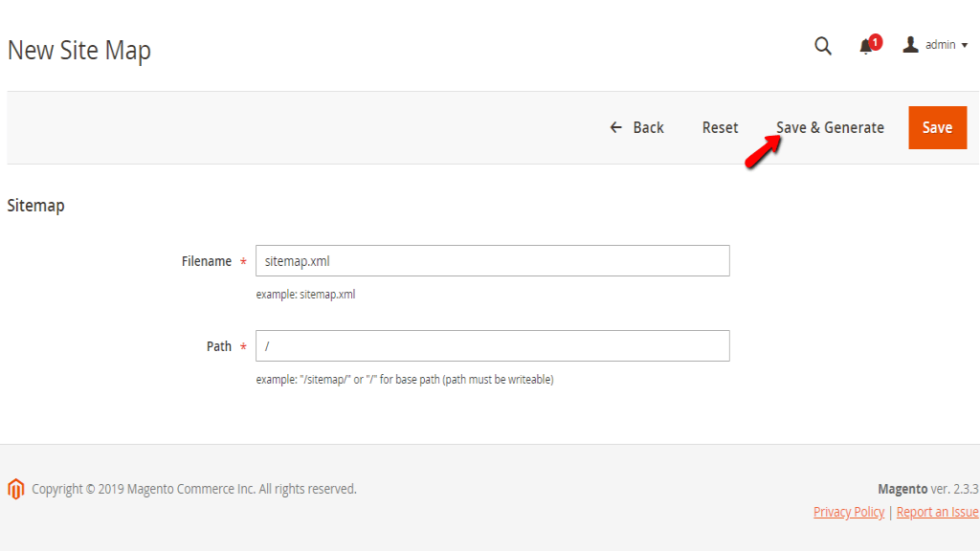
Task: Open the admin global search
Action: (x=822, y=45)
